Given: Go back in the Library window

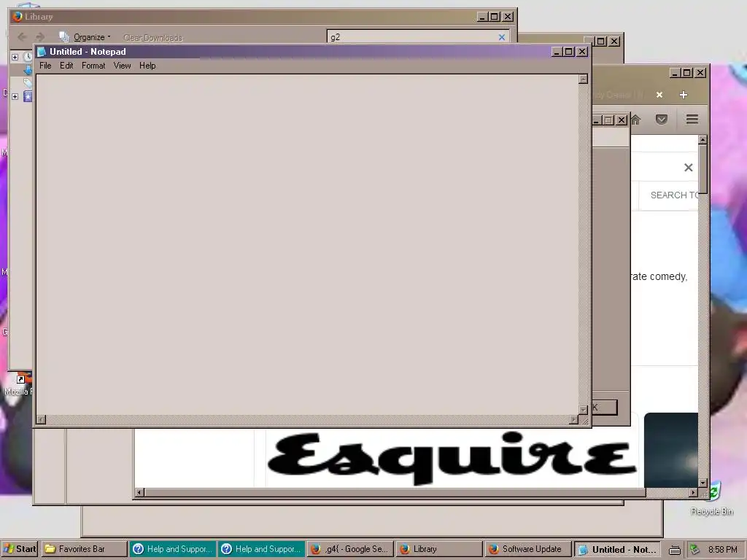Looking at the screenshot, I should [22, 36].
